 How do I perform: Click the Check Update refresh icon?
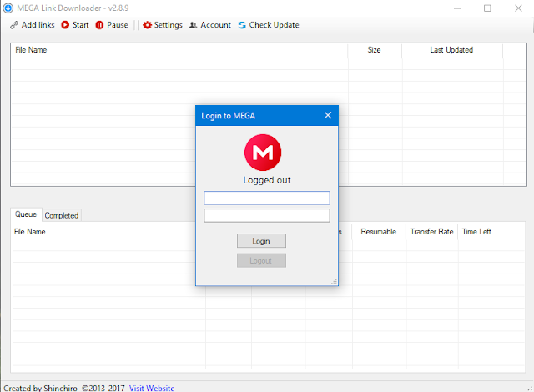(x=242, y=25)
